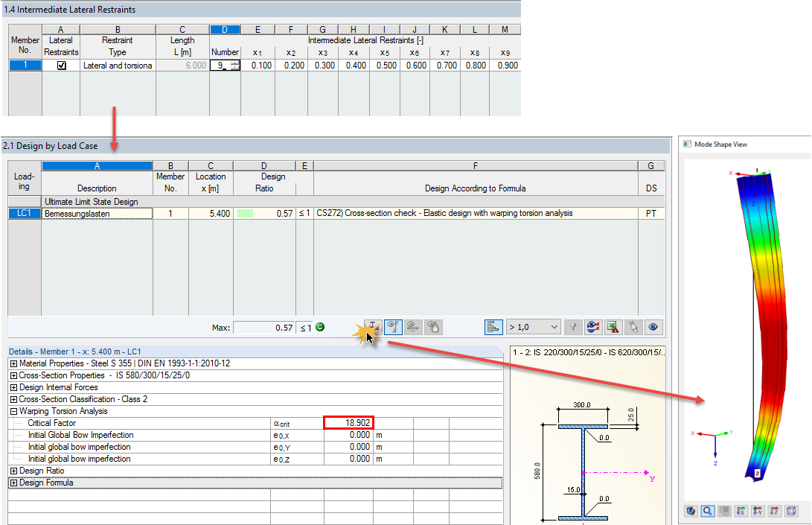This screenshot has width=812, height=525.
Task: Click the green design ratio color bar in LC1 row
Action: [245, 214]
